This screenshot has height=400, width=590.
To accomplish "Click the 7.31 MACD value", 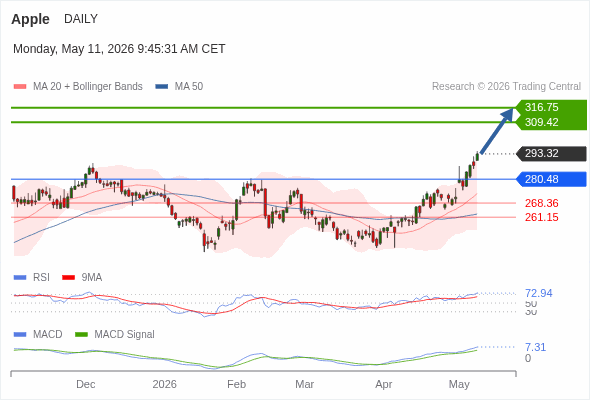I will 535,347.
